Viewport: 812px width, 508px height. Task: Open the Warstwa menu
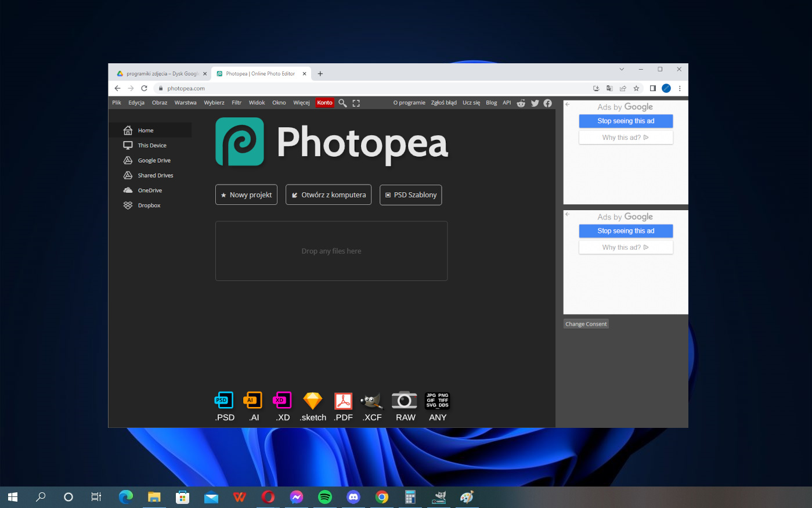tap(186, 103)
